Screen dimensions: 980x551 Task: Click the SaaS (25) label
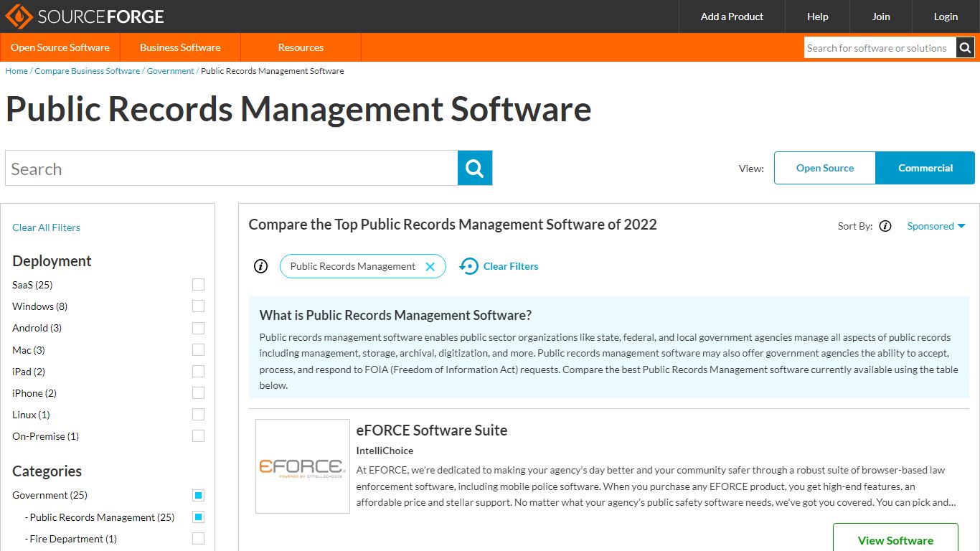point(32,285)
